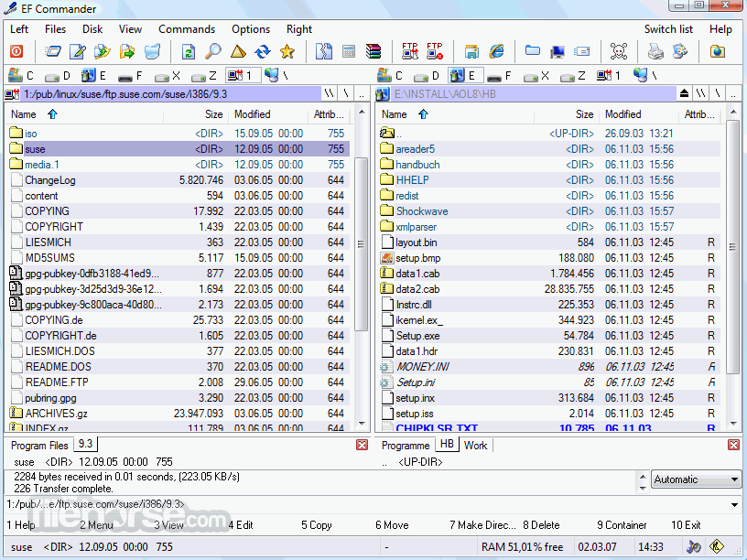The image size is (747, 560).
Task: Click the yellow triangle toolbar icon
Action: coord(238,51)
